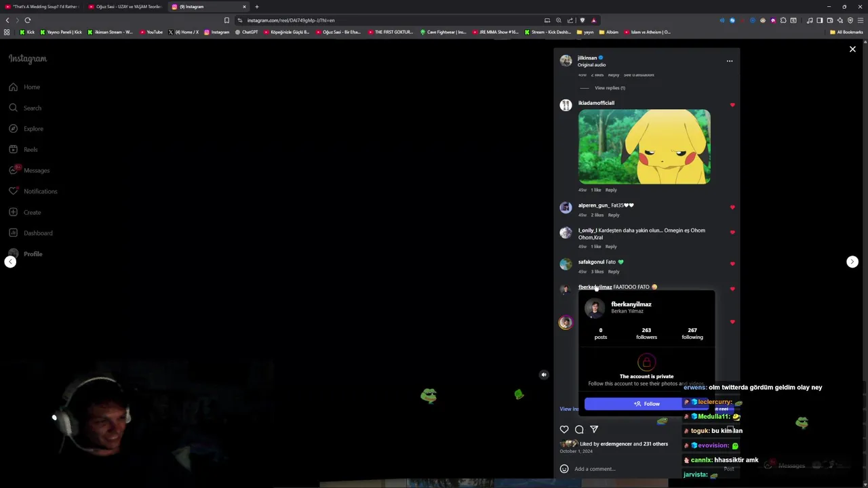Image resolution: width=868 pixels, height=488 pixels.
Task: Reload page with browser refresh button
Action: click(x=28, y=20)
